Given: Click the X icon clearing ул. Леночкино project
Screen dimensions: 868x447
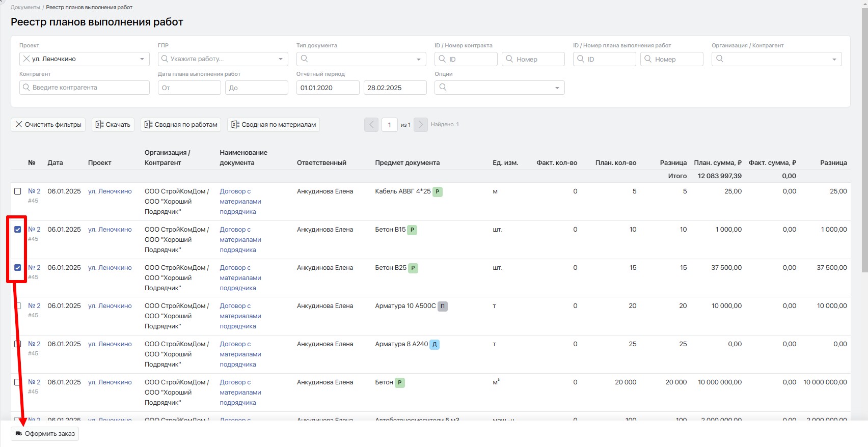Looking at the screenshot, I should pyautogui.click(x=26, y=59).
